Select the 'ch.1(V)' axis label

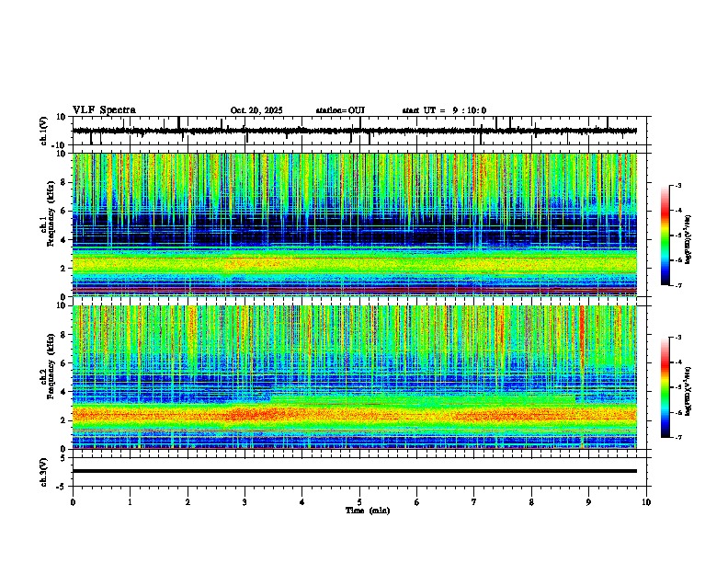[44, 131]
